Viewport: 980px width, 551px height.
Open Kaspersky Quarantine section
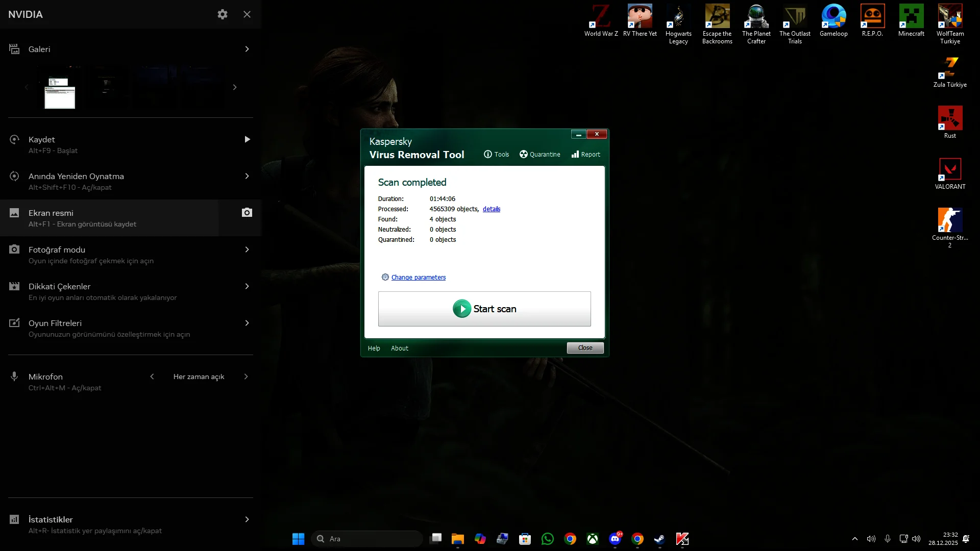[540, 154]
